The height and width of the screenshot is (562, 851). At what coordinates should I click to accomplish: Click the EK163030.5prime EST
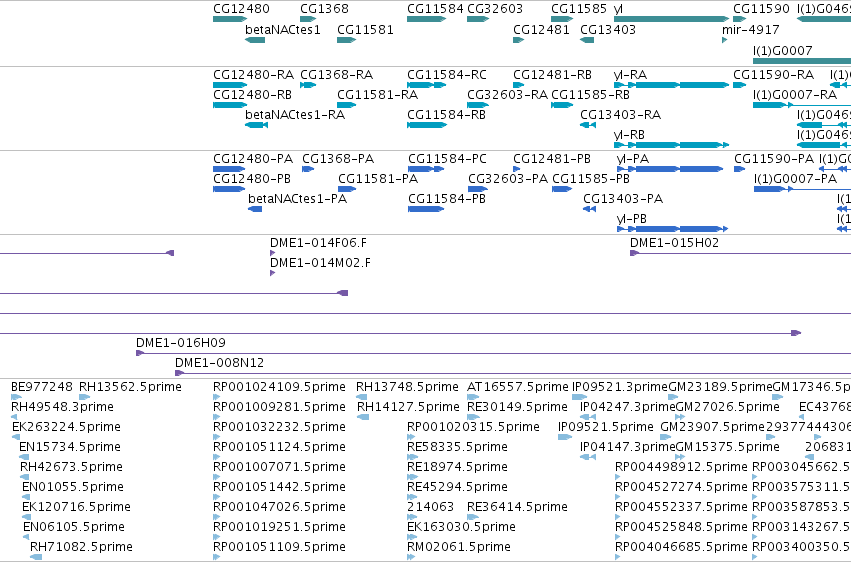click(411, 538)
